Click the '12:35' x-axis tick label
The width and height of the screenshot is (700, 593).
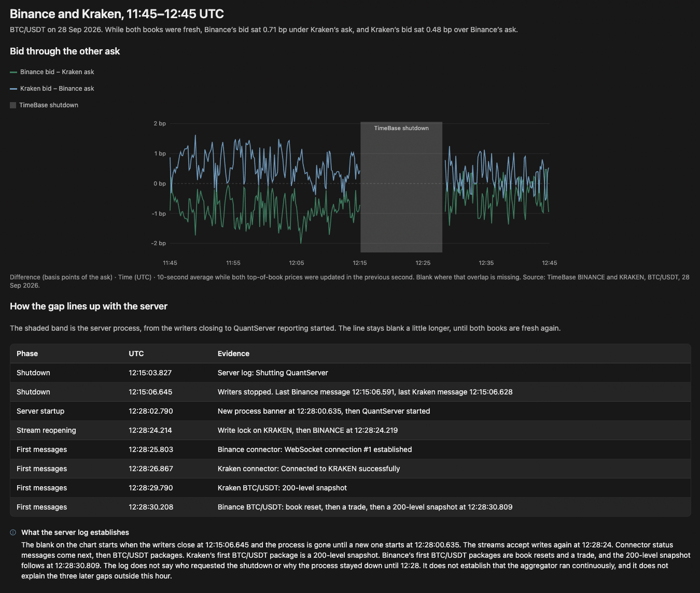[x=486, y=263]
